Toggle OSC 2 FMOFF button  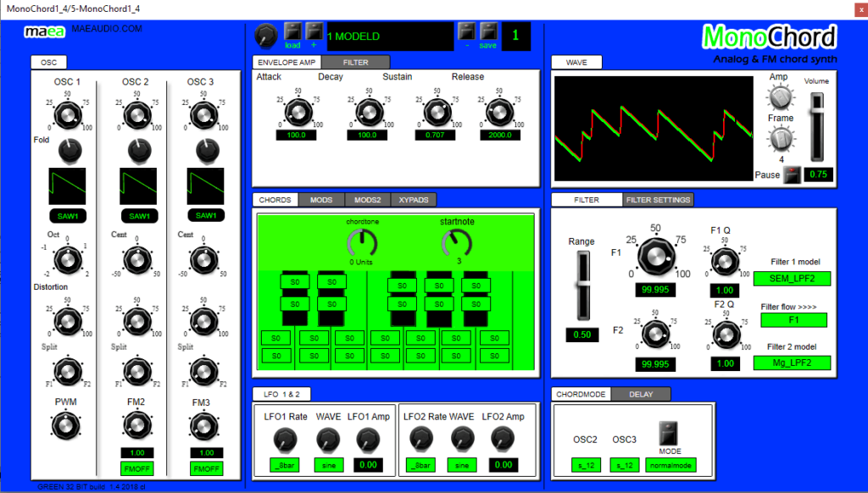(x=136, y=468)
